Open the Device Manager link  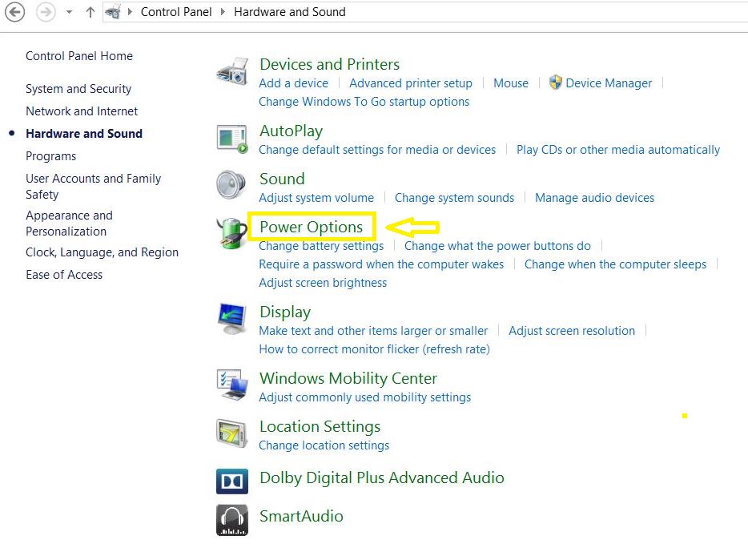[x=609, y=83]
